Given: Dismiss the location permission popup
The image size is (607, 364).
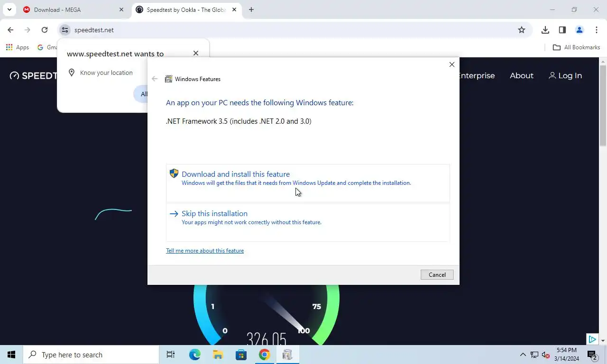Looking at the screenshot, I should tap(196, 53).
